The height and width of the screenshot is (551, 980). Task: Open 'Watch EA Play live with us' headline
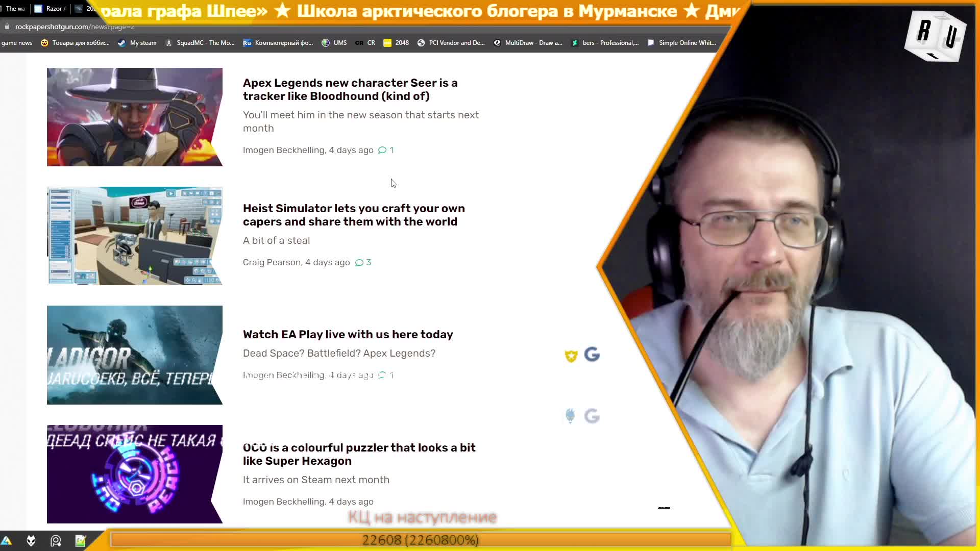point(348,334)
